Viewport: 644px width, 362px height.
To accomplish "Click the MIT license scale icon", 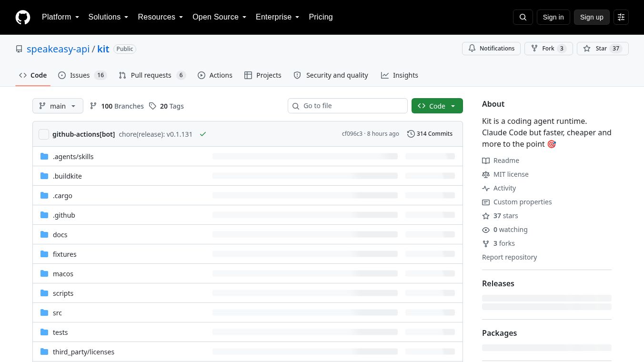I will [x=486, y=175].
